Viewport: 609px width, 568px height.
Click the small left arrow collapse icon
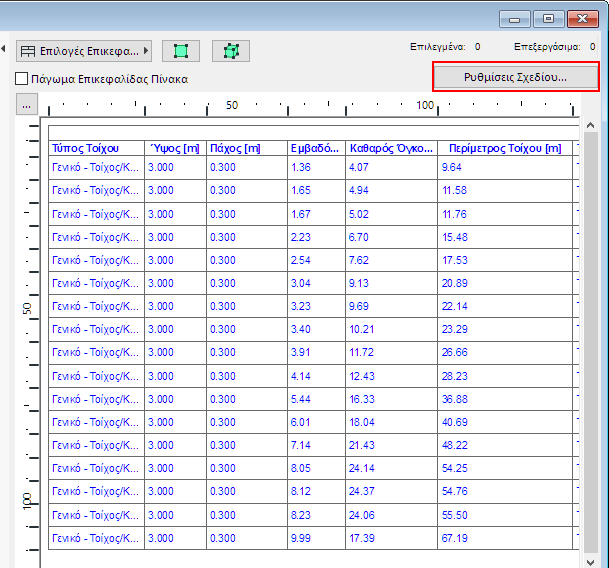[x=5, y=50]
